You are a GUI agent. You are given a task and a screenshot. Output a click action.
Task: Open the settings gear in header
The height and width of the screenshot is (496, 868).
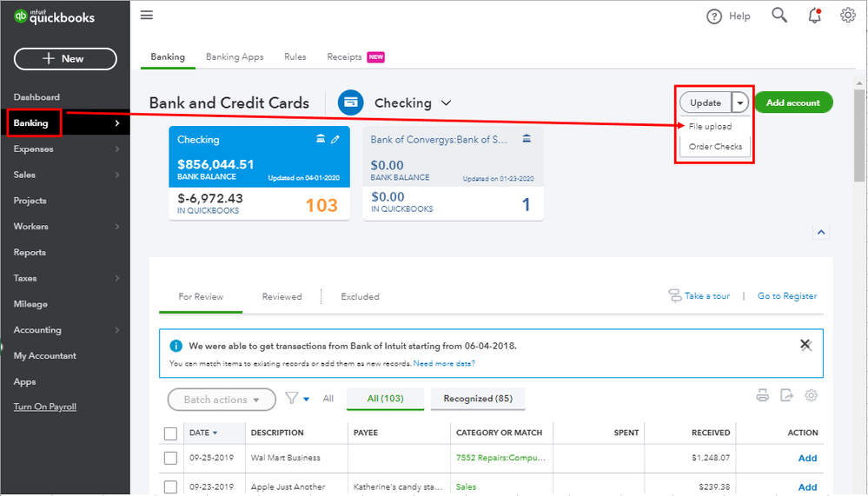[x=848, y=16]
